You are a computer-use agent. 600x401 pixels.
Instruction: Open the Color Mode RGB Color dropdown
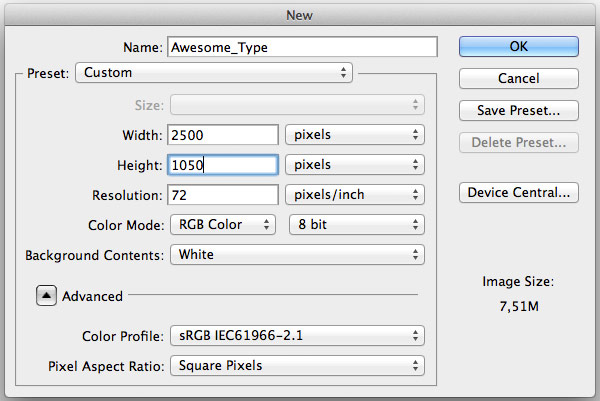[x=223, y=225]
